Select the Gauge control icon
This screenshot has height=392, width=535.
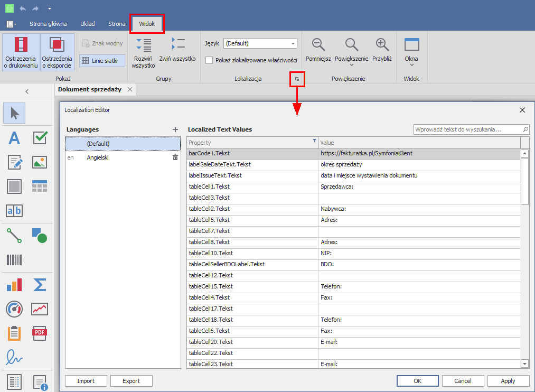click(x=14, y=309)
